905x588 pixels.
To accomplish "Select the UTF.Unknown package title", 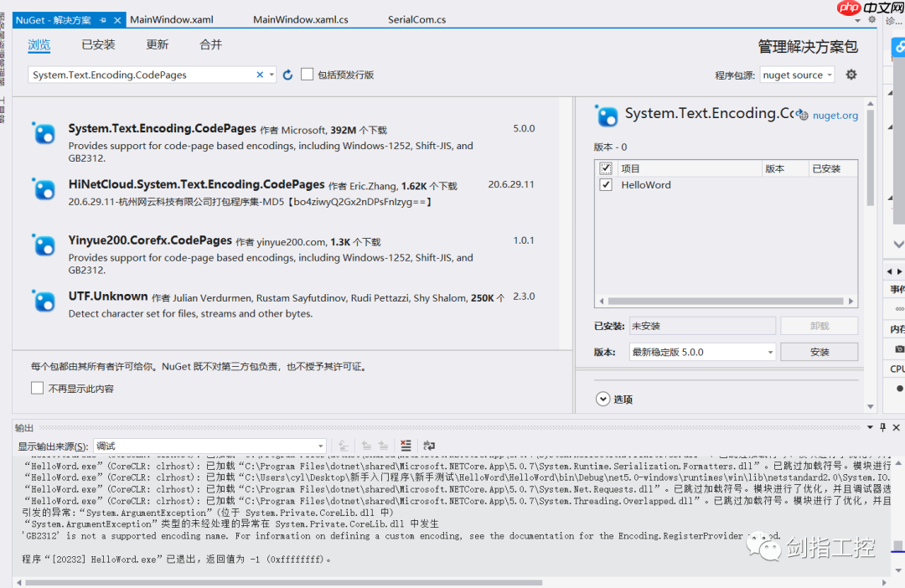I will tap(108, 296).
